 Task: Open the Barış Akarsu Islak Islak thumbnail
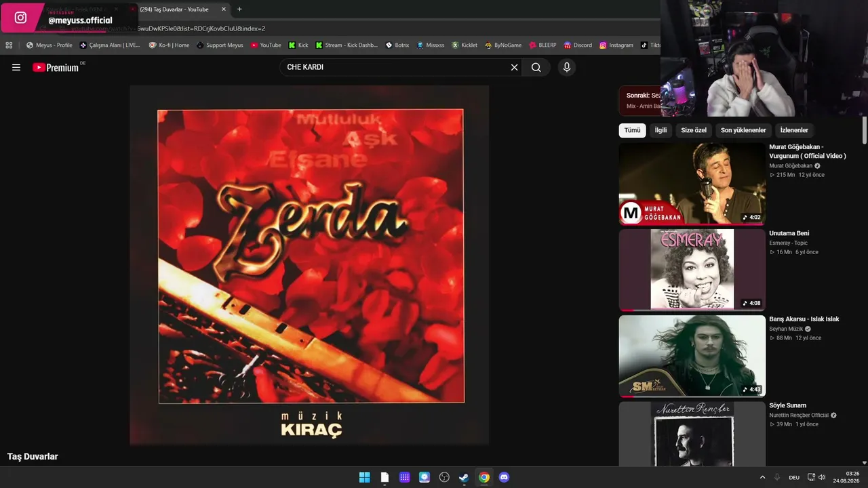point(692,356)
